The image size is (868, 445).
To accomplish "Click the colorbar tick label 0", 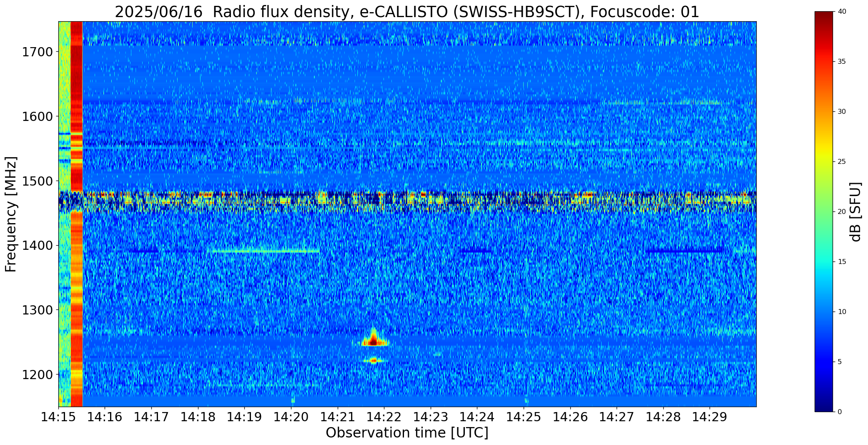I will click(840, 412).
